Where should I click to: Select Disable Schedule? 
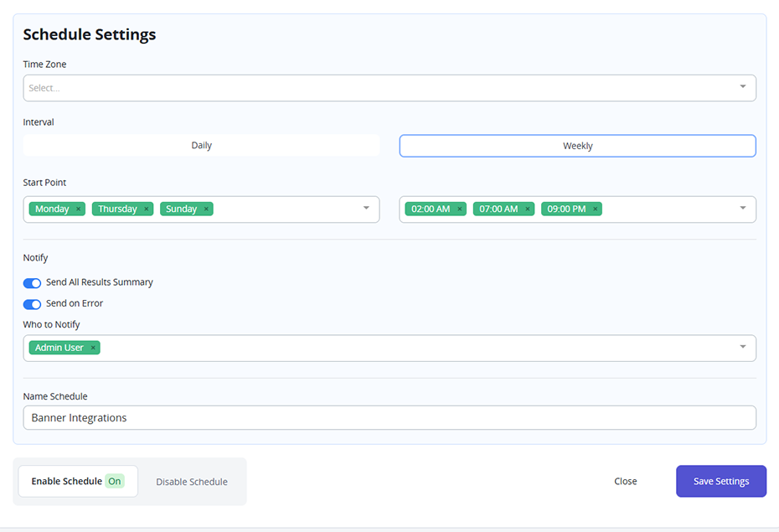coord(191,481)
